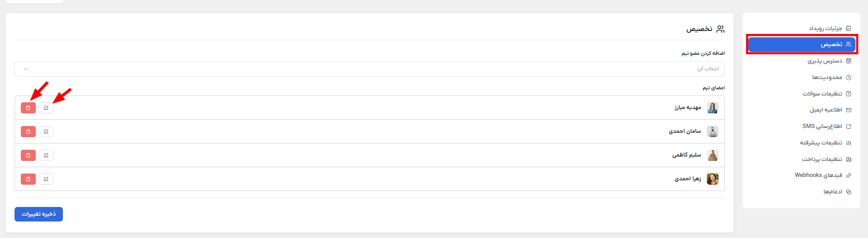Open فیدهای Webhooks section
Screen dimensions: 868x238
[x=818, y=175]
